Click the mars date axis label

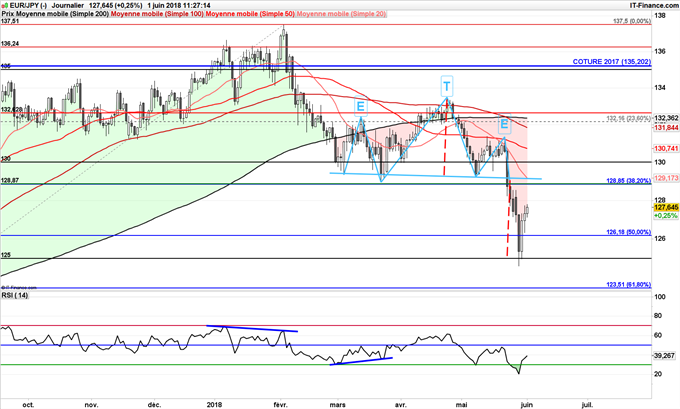[337, 405]
